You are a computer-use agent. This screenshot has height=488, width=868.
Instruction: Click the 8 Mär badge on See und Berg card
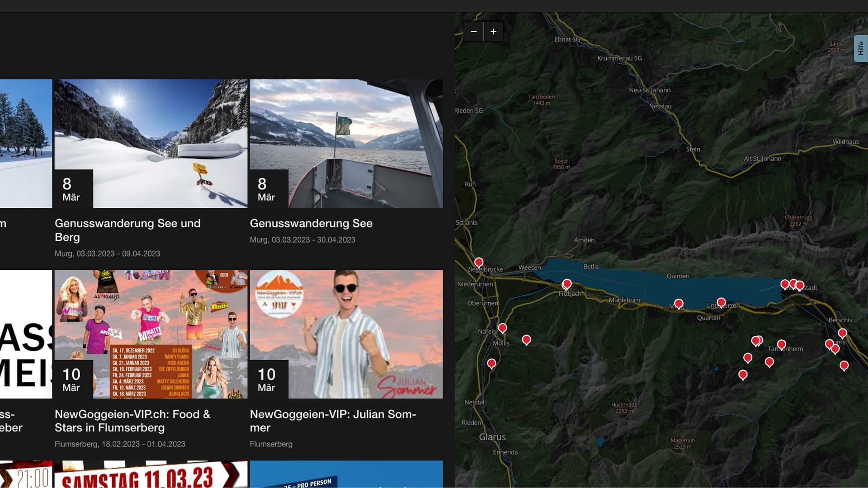tap(74, 189)
